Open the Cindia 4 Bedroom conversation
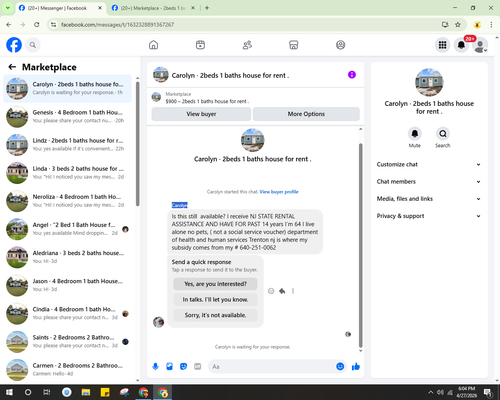Screen dimensions: 500x400 pos(67,313)
